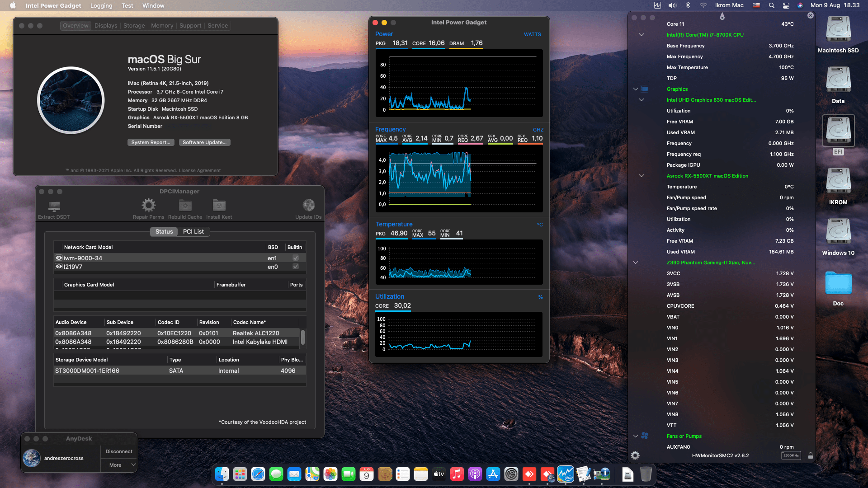Image resolution: width=868 pixels, height=488 pixels.
Task: Collapse Intel UHD Graphics 630 group
Action: pos(642,100)
